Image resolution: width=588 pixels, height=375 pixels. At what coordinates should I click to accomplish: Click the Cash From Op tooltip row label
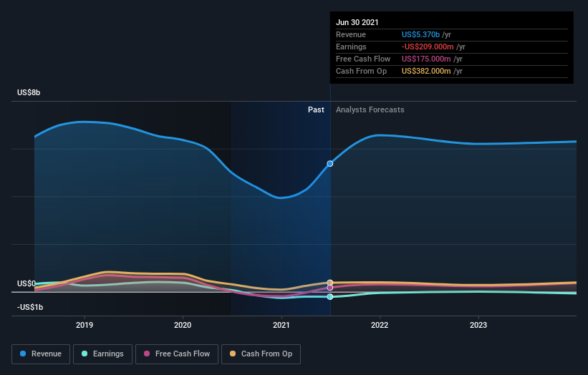tap(361, 71)
